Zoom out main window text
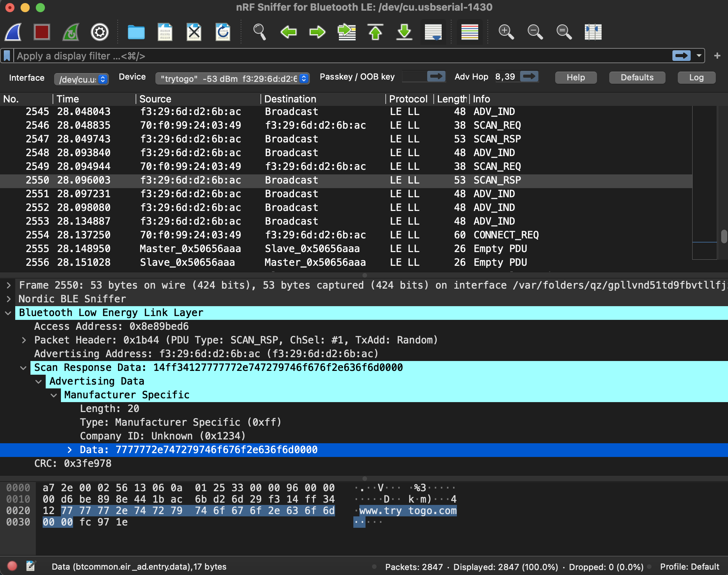The width and height of the screenshot is (728, 575). point(535,32)
